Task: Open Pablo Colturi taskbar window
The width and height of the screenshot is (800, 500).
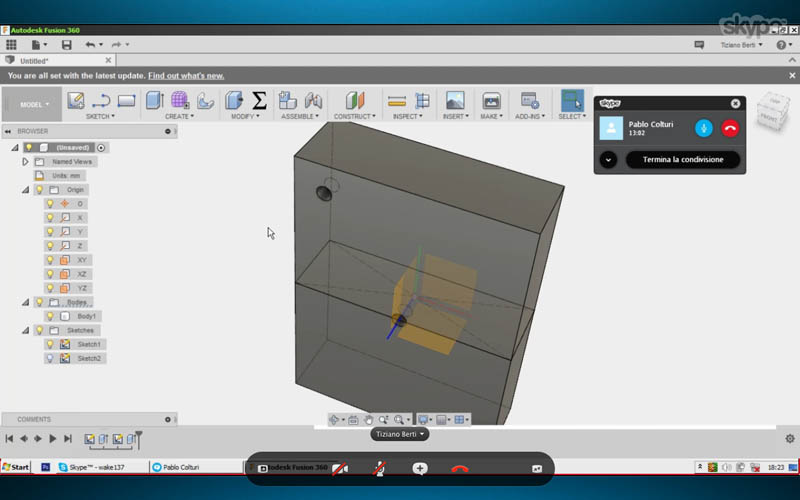Action: (x=196, y=467)
